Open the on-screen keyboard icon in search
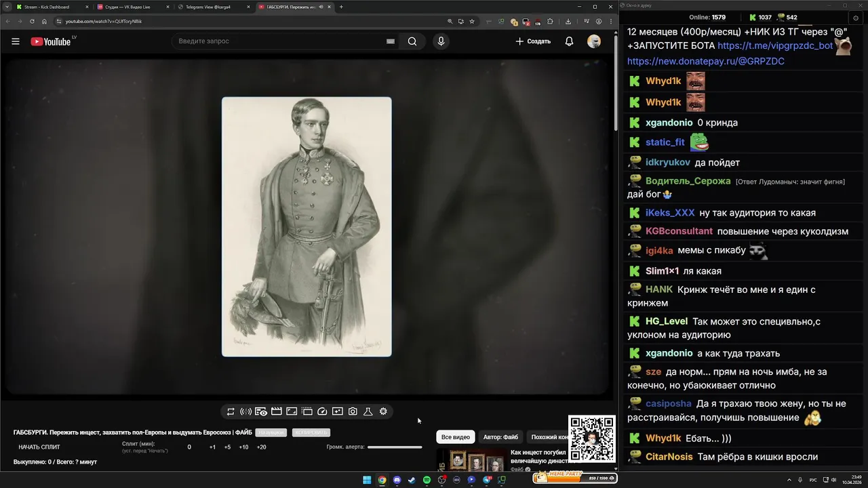Viewport: 868px width, 488px height. pos(391,41)
